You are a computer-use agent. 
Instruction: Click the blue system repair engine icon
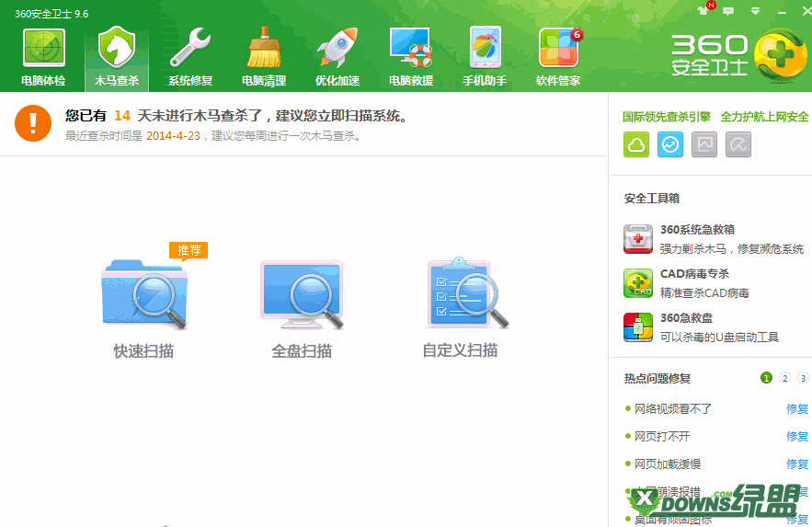[670, 144]
